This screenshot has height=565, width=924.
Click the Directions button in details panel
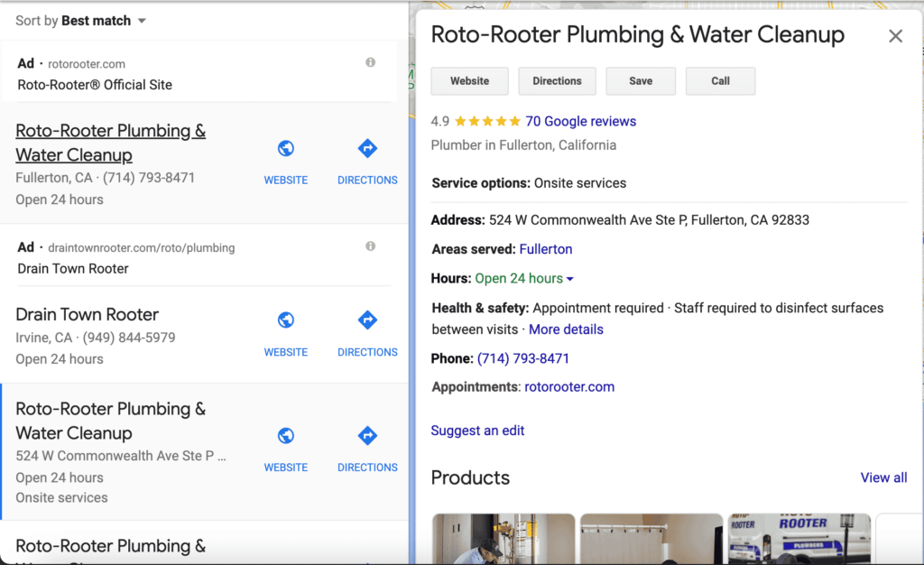(557, 81)
